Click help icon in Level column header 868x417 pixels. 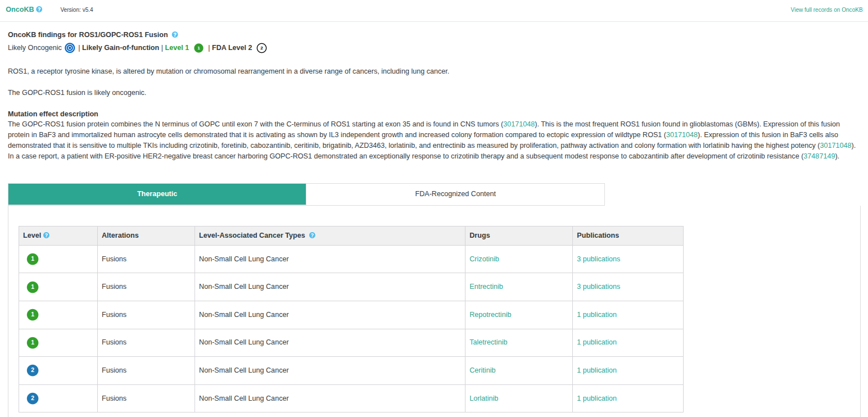click(46, 235)
